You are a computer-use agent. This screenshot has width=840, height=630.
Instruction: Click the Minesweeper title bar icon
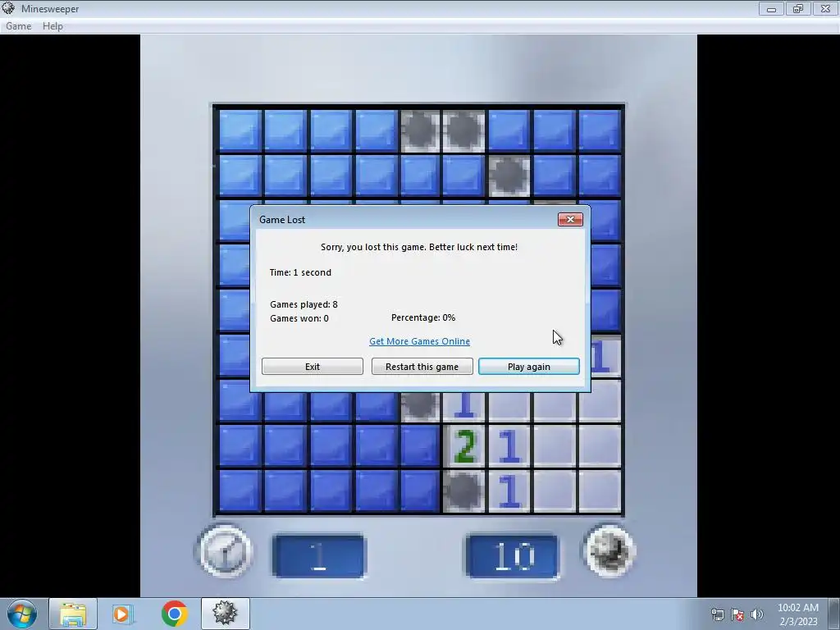(8, 8)
